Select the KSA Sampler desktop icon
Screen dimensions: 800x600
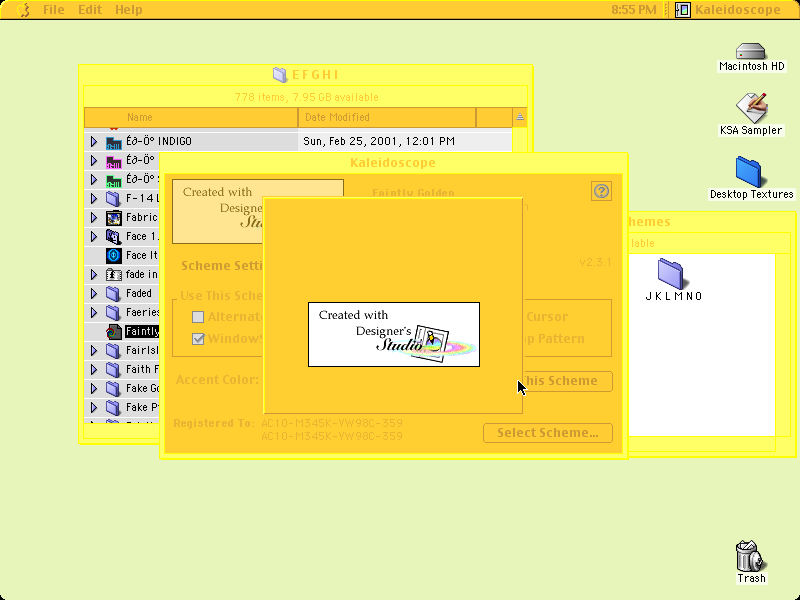pos(752,108)
